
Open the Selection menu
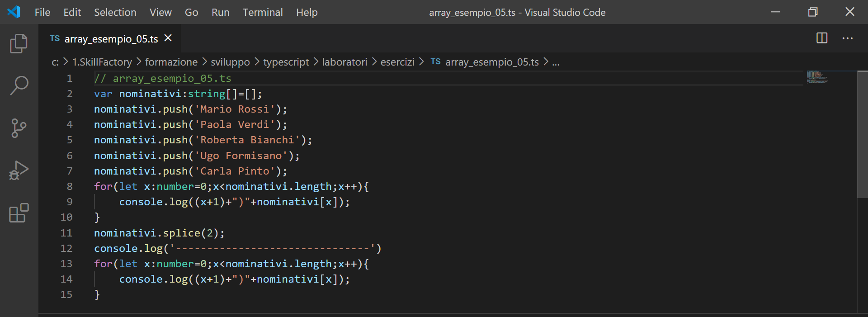point(115,12)
